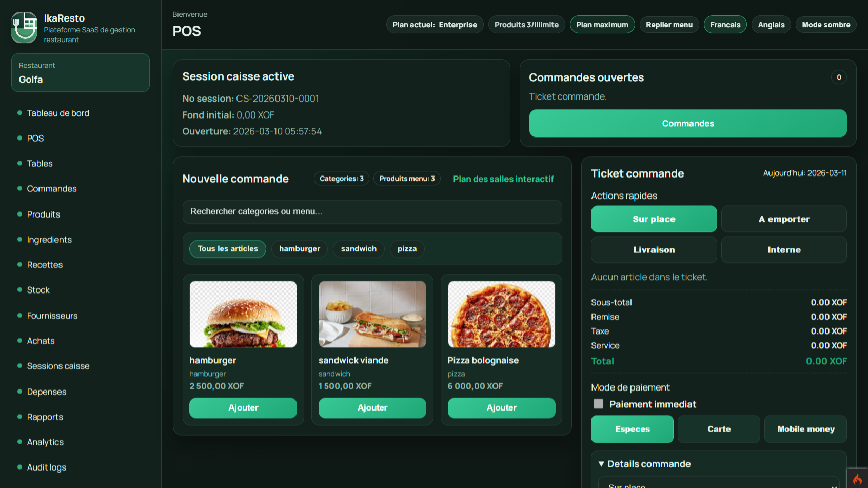Filter products by pizza category
868x488 pixels.
(407, 249)
